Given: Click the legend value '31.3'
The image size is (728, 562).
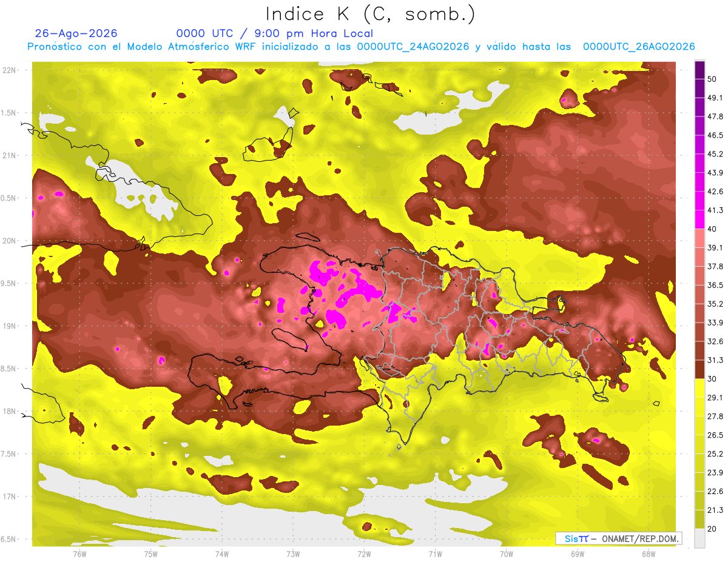Looking at the screenshot, I should [715, 360].
